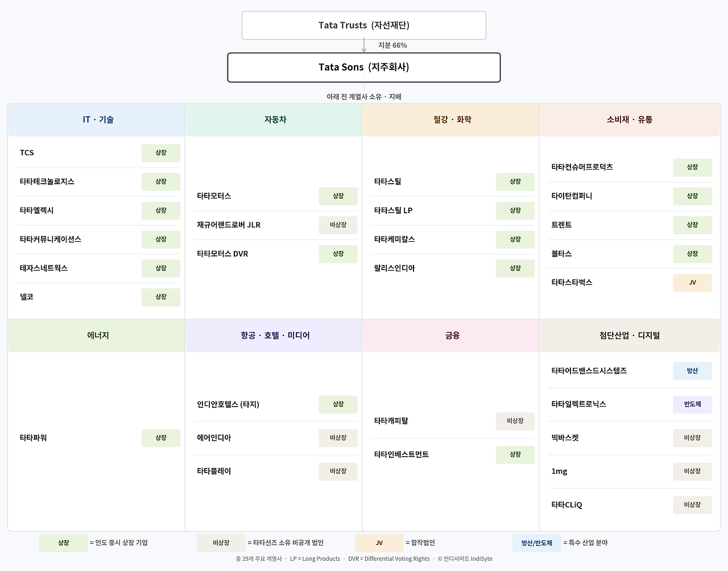Click the 상장 badge beside 넬코
The height and width of the screenshot is (571, 728).
[x=161, y=297]
